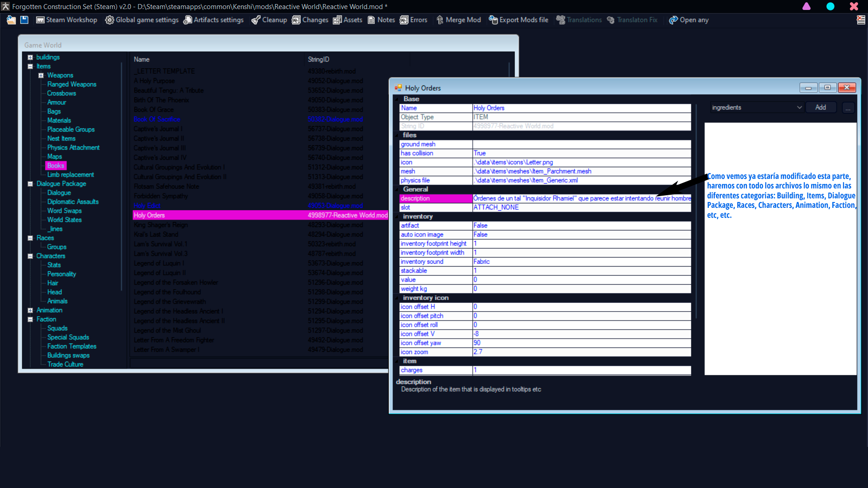This screenshot has width=868, height=488.
Task: Run the Cleanup tool
Action: 269,20
